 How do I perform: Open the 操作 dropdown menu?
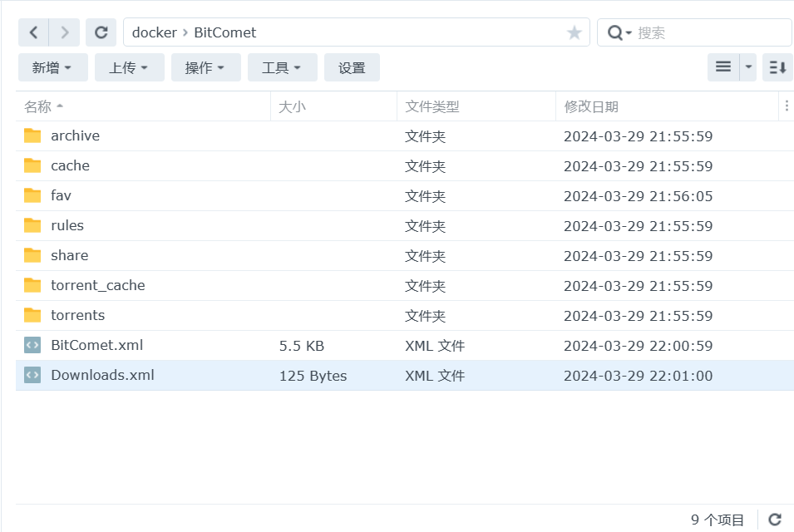pyautogui.click(x=205, y=67)
